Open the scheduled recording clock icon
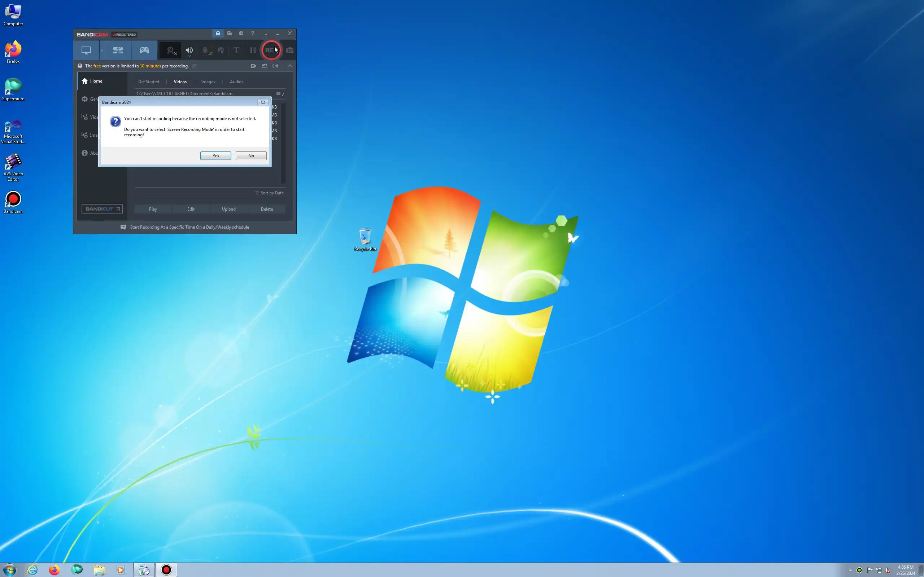 coord(241,34)
